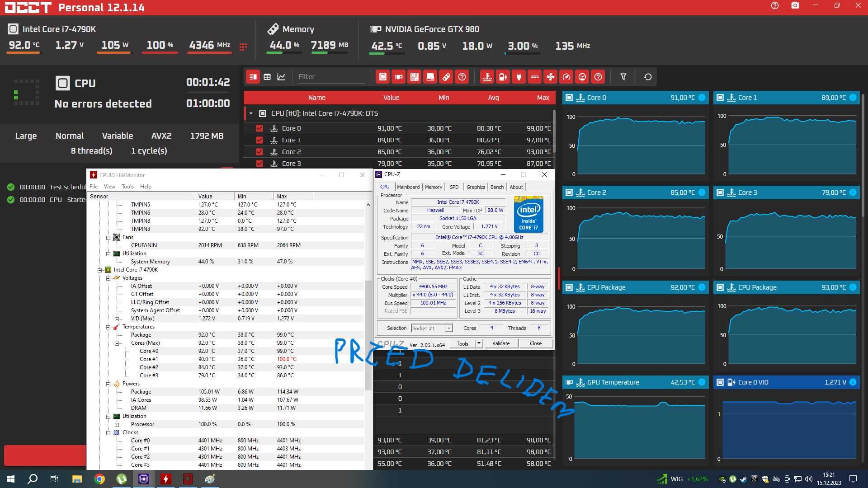868x488 pixels.
Task: Open the Bench tab in CPU-Z
Action: 497,187
